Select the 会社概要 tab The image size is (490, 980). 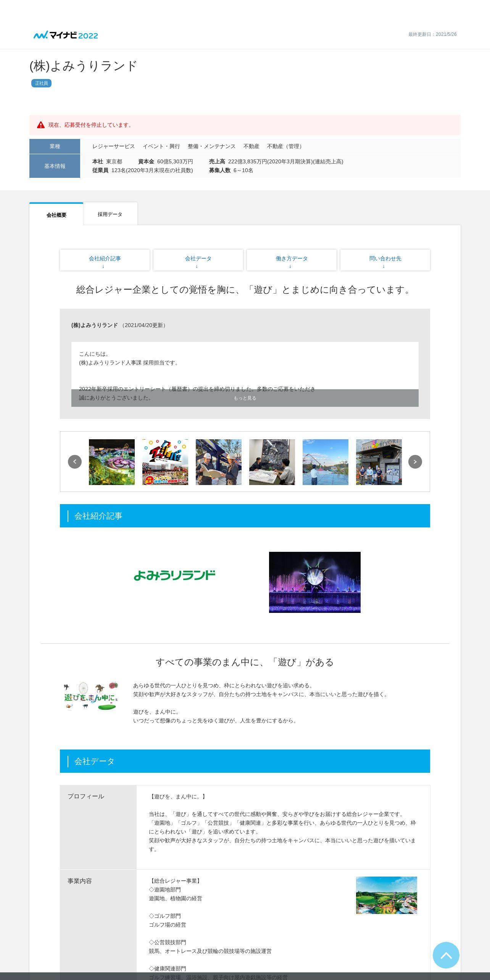tap(56, 214)
